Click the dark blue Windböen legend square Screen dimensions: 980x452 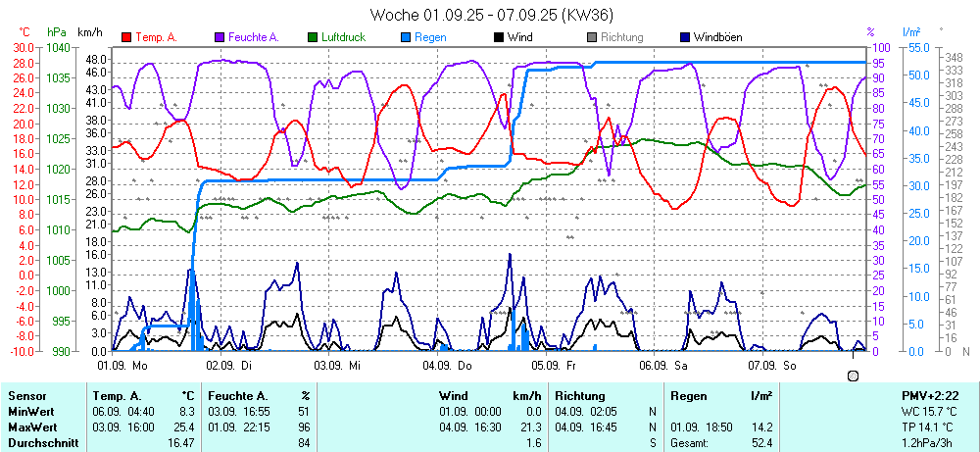pyautogui.click(x=685, y=37)
